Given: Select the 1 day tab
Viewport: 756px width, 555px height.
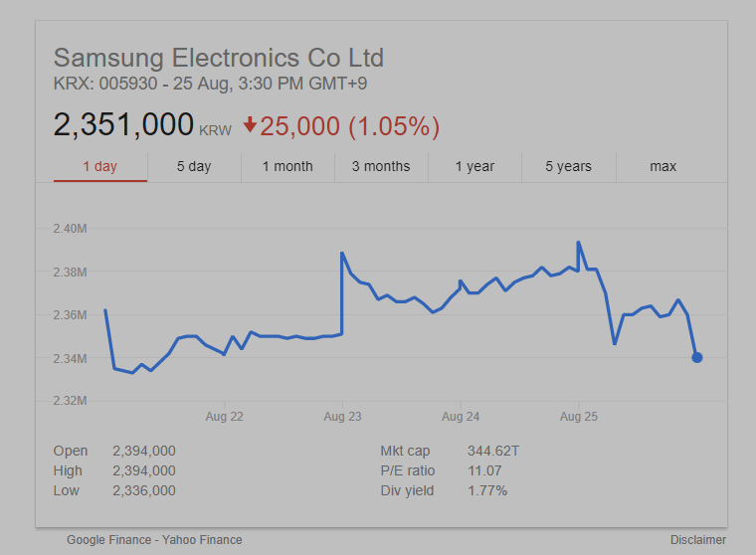Looking at the screenshot, I should [x=99, y=166].
